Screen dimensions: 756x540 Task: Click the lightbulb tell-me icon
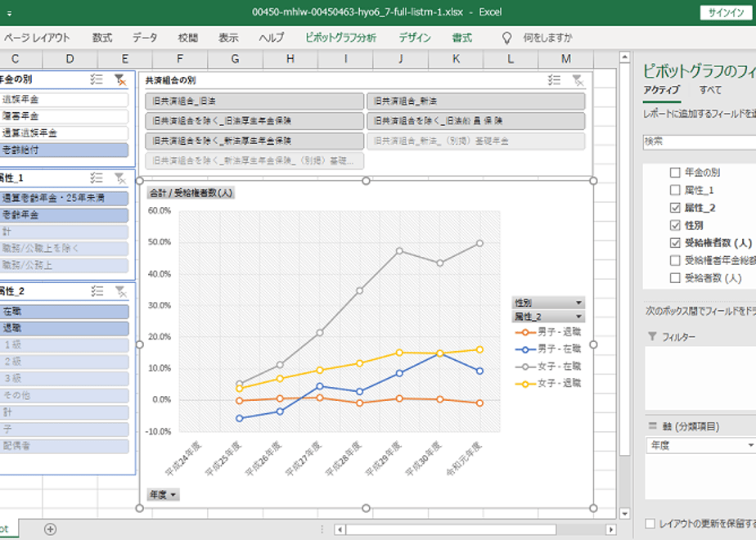506,38
